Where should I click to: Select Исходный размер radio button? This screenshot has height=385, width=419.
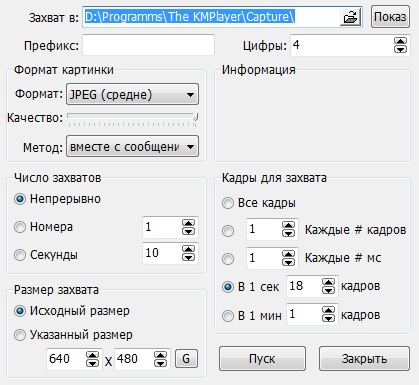coord(20,311)
